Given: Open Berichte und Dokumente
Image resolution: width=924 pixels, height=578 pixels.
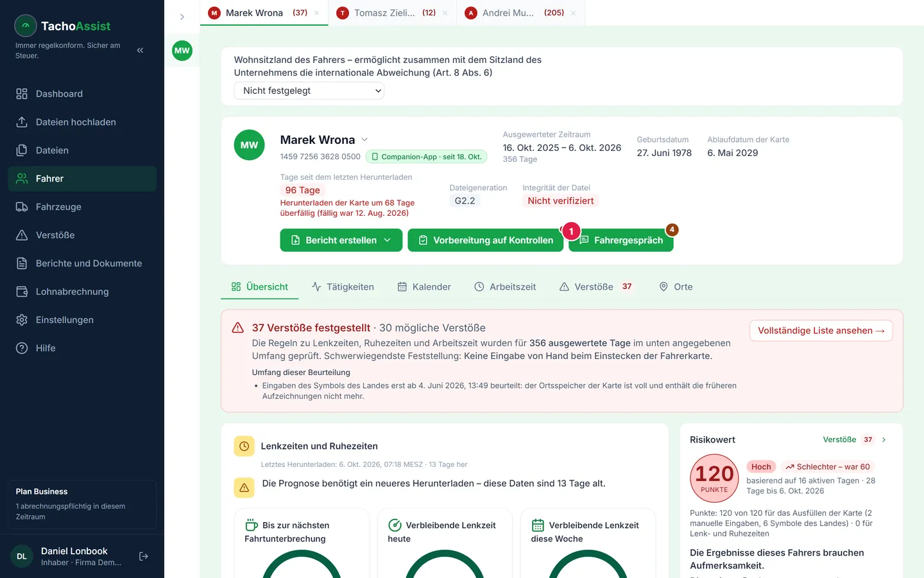Looking at the screenshot, I should (82, 263).
